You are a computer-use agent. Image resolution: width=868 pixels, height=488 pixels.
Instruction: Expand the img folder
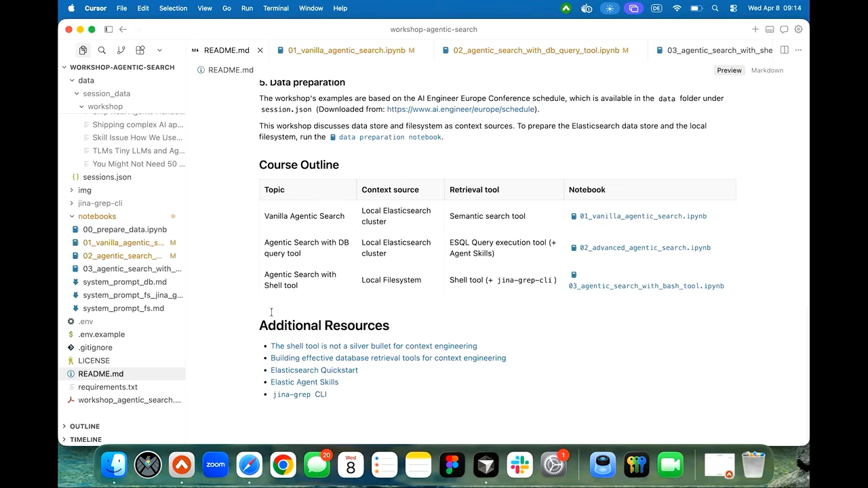click(85, 190)
